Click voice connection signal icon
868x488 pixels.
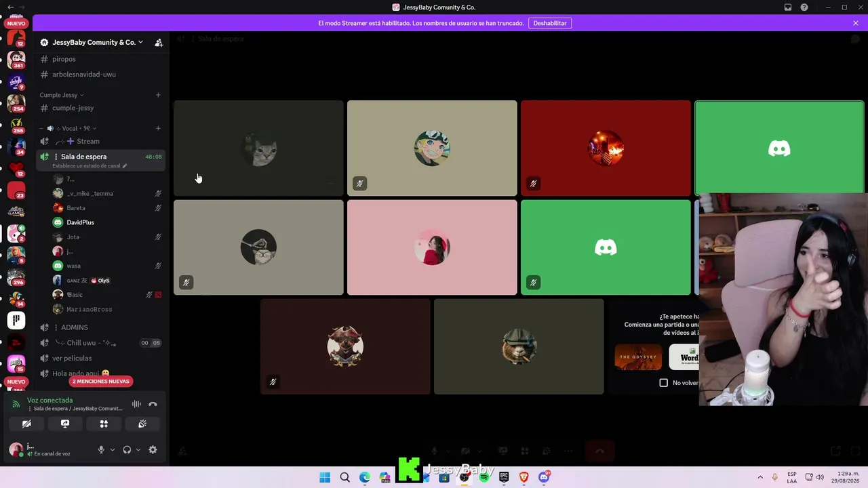point(16,404)
